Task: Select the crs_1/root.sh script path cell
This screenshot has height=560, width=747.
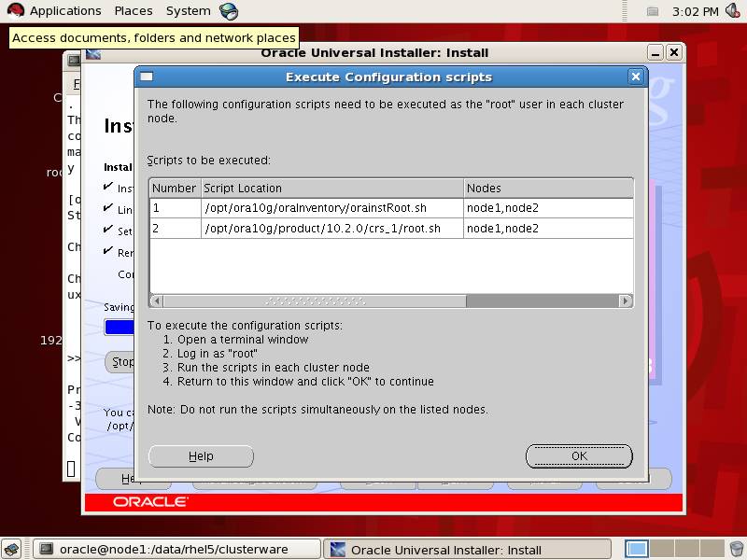Action: tap(332, 229)
